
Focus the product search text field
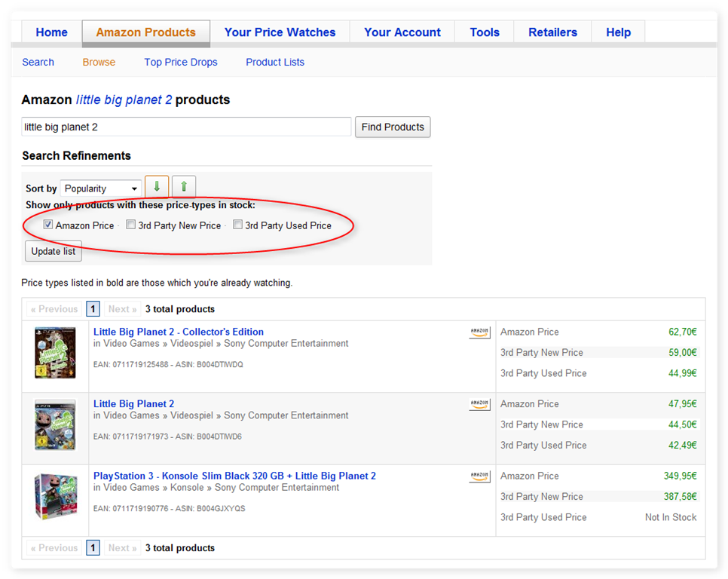pos(186,127)
